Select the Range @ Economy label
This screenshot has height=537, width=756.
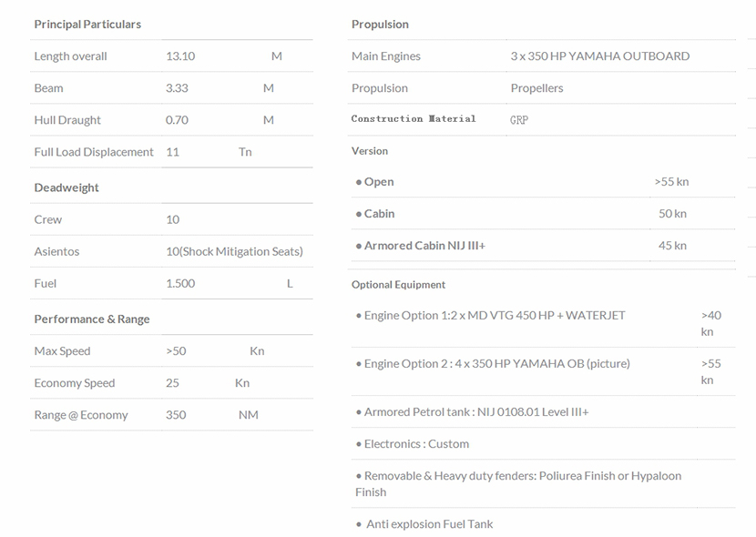click(81, 415)
